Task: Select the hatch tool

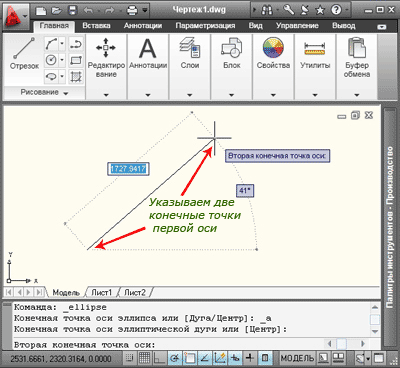Action: click(76, 77)
